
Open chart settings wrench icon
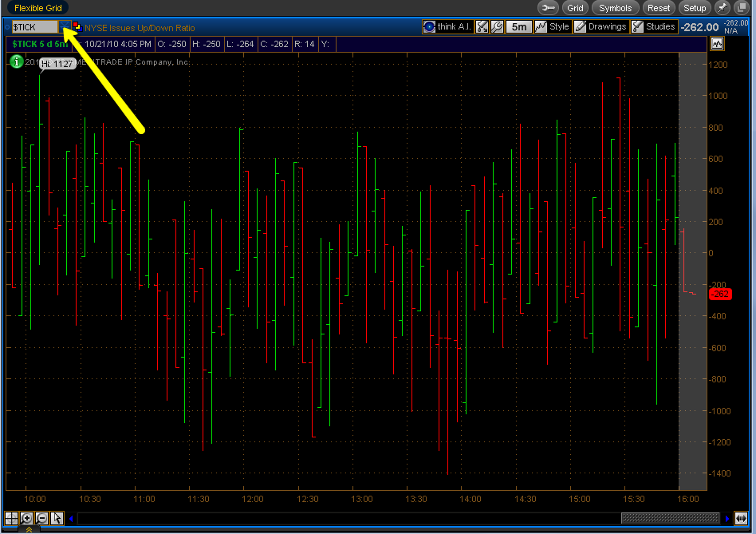coord(497,26)
